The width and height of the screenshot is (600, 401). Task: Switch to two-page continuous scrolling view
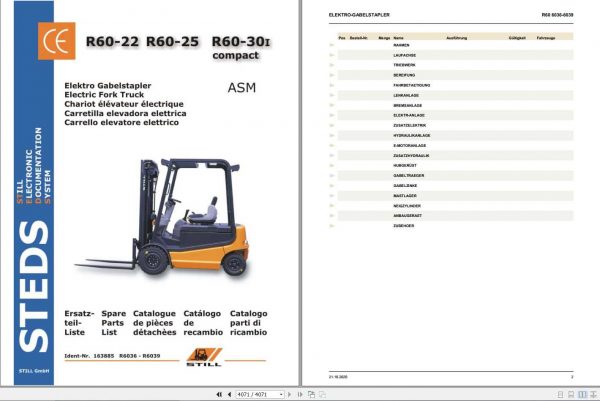pos(593,394)
